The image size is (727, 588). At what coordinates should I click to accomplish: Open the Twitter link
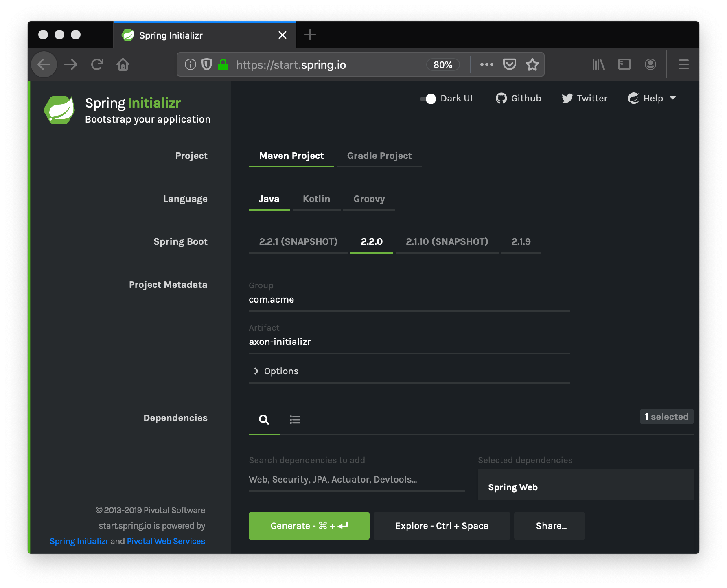[x=585, y=99]
